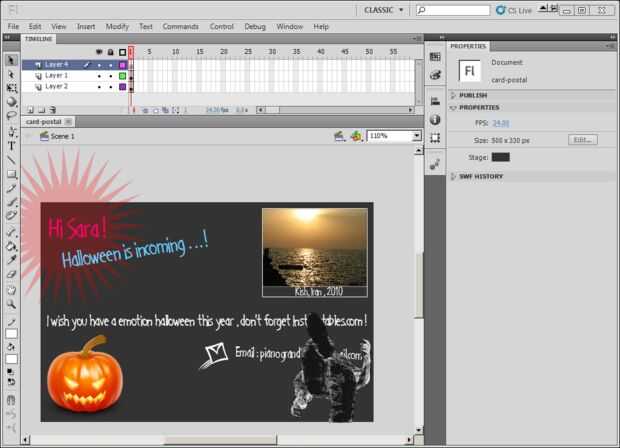Viewport: 620px width, 448px height.
Task: Open the Window menu
Action: tap(289, 27)
